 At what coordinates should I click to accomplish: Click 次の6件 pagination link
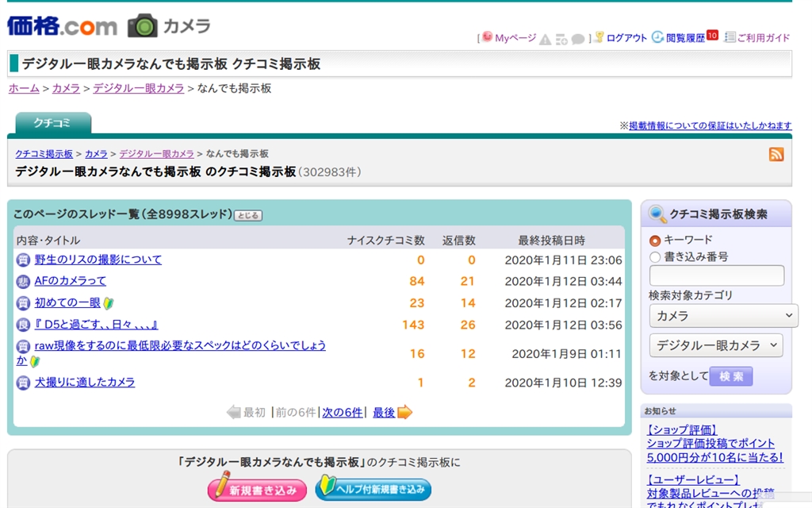pyautogui.click(x=343, y=413)
